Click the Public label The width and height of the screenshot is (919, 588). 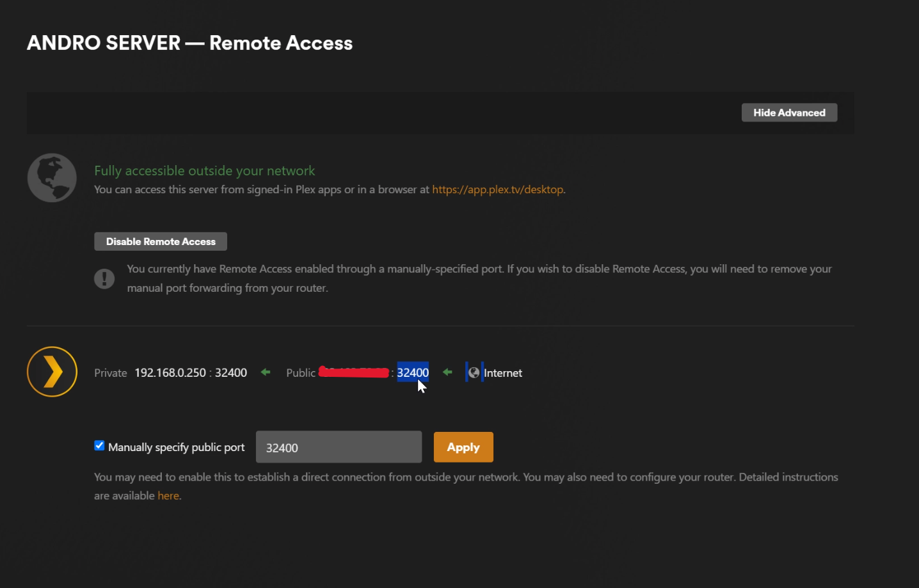coord(301,373)
